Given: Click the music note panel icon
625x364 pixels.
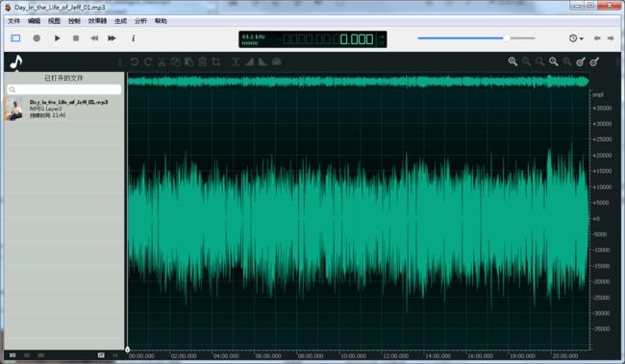Looking at the screenshot, I should pos(16,62).
